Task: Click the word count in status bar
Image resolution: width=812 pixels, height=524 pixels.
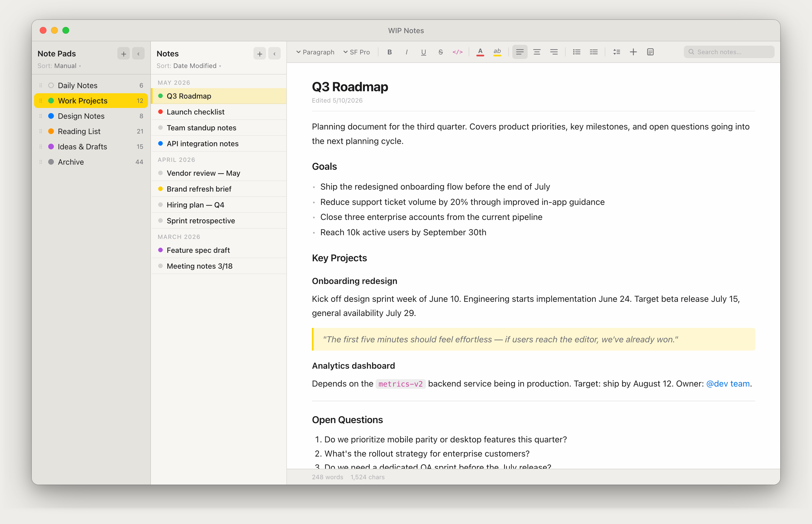Action: pos(327,477)
